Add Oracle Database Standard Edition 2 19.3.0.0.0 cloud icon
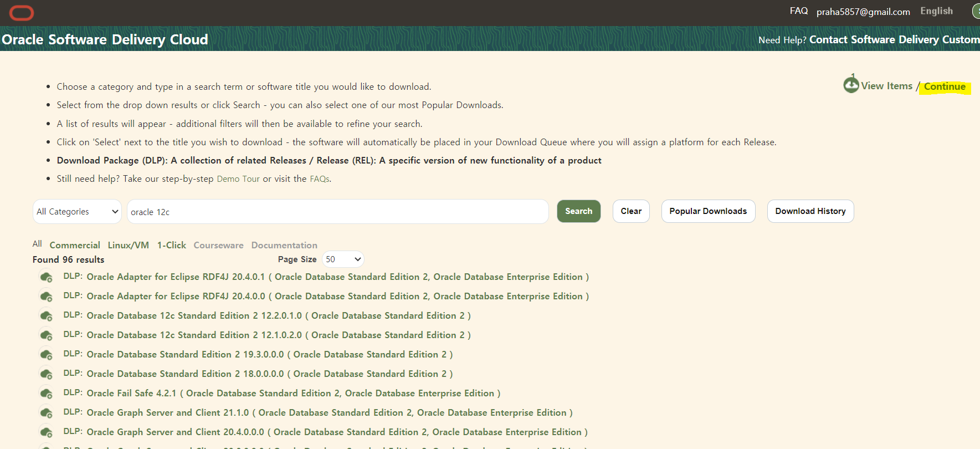Screen dimensions: 980x449 tap(47, 354)
